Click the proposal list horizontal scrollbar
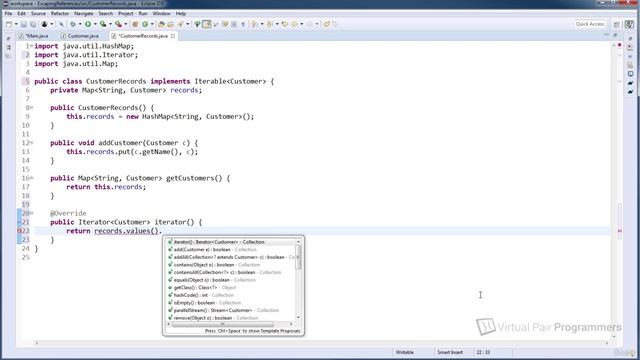This screenshot has width=640, height=360. click(x=223, y=324)
